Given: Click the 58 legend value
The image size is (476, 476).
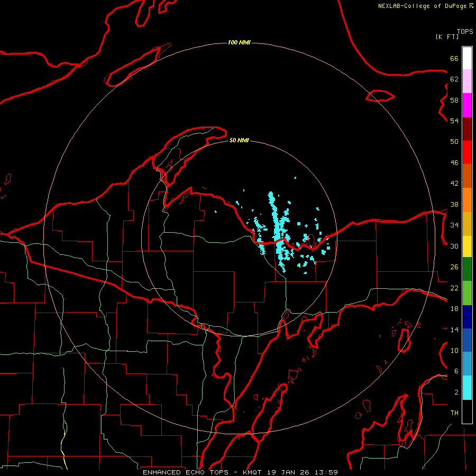Looking at the screenshot, I should pyautogui.click(x=454, y=100).
